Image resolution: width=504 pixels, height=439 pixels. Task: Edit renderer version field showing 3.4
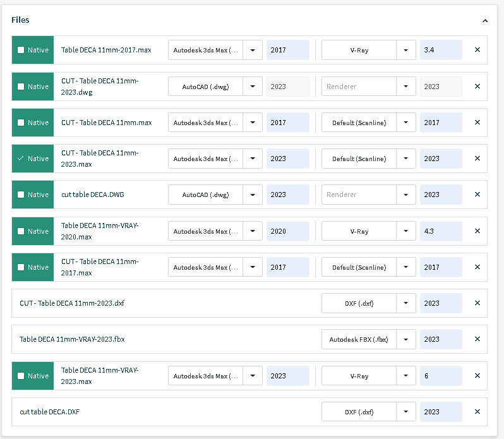coord(440,50)
